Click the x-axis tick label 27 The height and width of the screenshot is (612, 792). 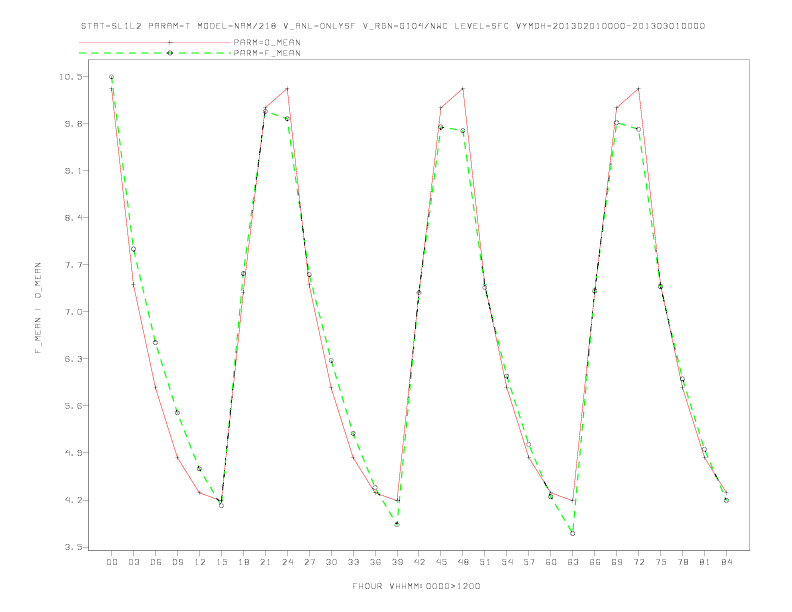(x=309, y=562)
